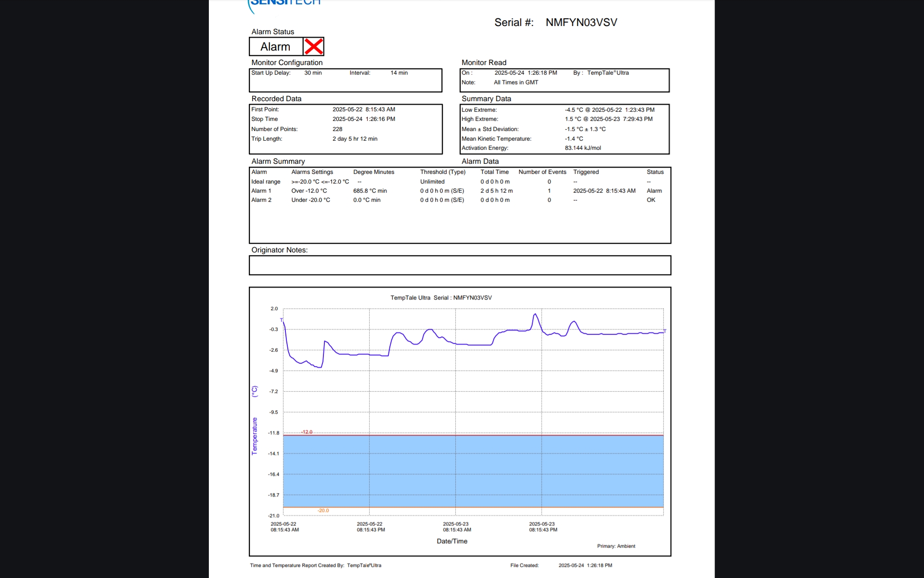Click the -12.0 red threshold label on chart
Viewport: 924px width, 578px height.
pyautogui.click(x=307, y=432)
